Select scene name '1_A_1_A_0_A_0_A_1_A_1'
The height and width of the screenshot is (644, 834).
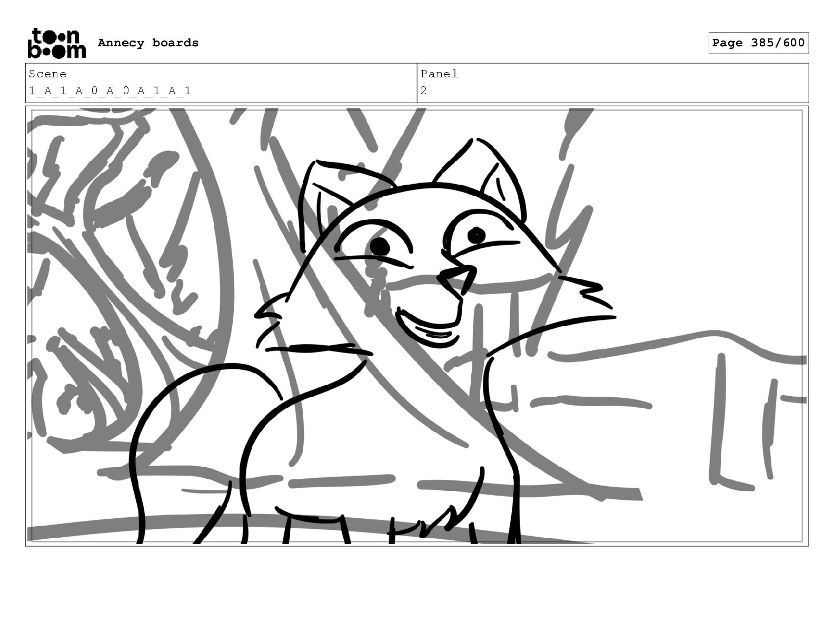click(x=110, y=90)
